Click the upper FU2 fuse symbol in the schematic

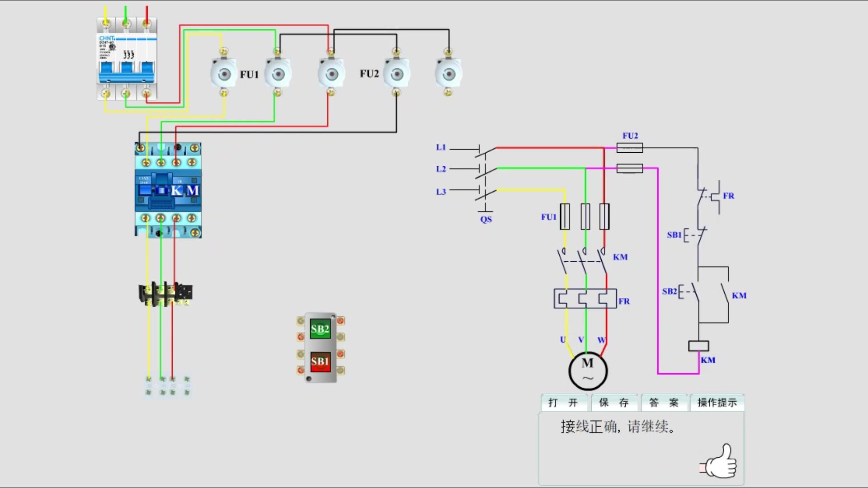[x=630, y=147]
